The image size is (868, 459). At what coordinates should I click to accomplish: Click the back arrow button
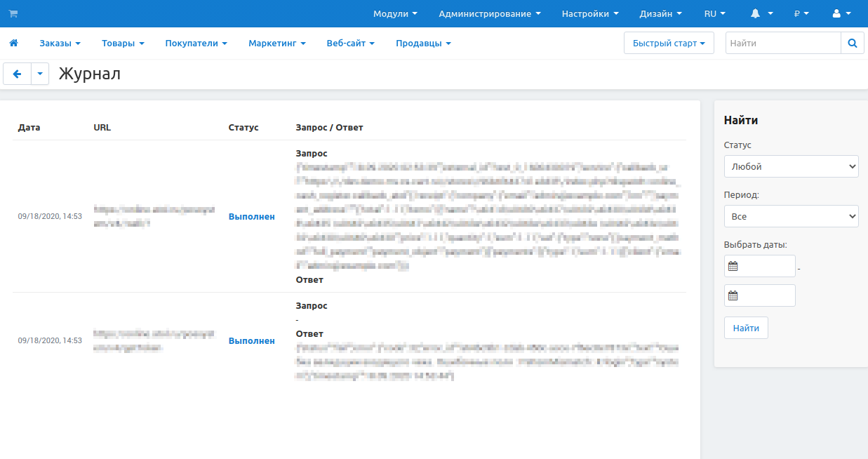pos(18,74)
